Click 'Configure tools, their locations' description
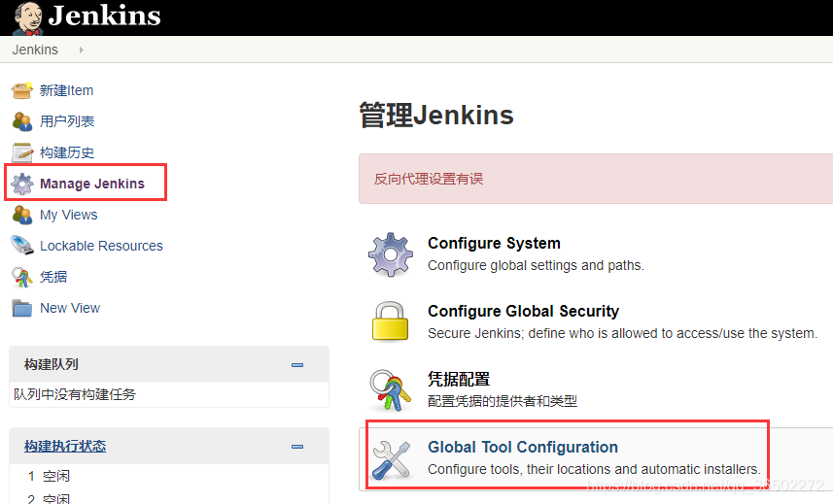 pos(594,469)
